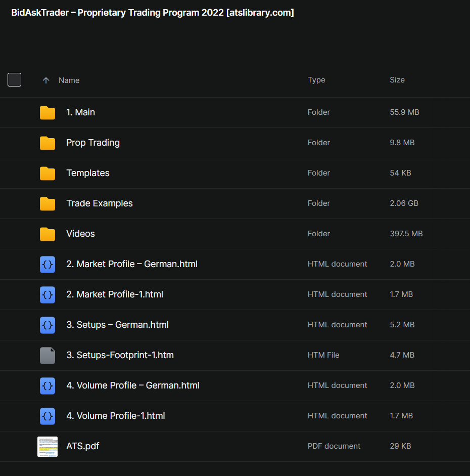Click folder icon for Videos

pyautogui.click(x=48, y=234)
